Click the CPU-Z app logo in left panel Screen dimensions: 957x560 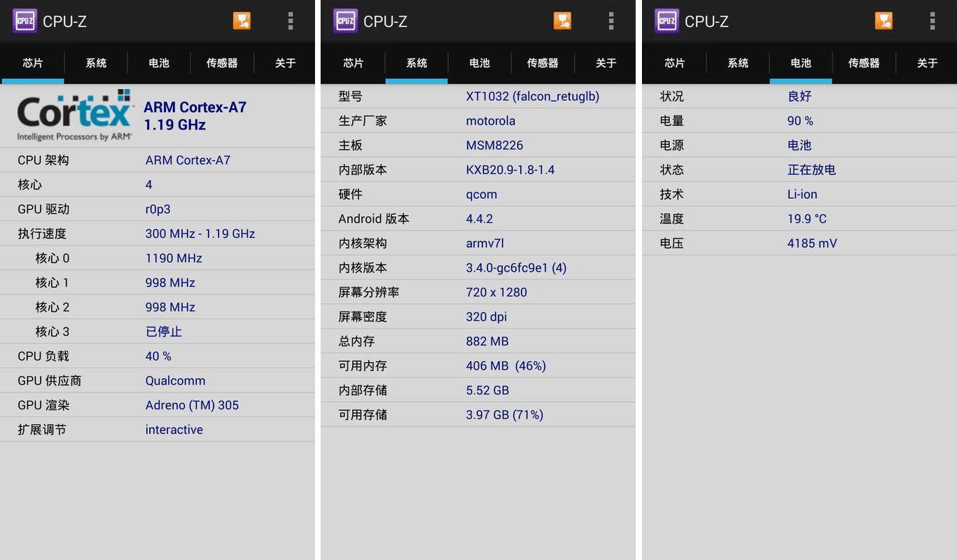pos(25,21)
